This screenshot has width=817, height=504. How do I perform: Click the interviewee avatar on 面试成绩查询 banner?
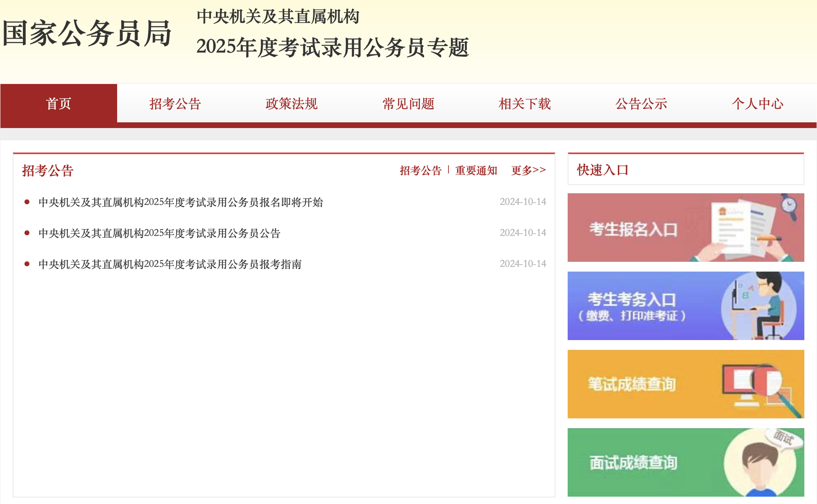(x=760, y=465)
